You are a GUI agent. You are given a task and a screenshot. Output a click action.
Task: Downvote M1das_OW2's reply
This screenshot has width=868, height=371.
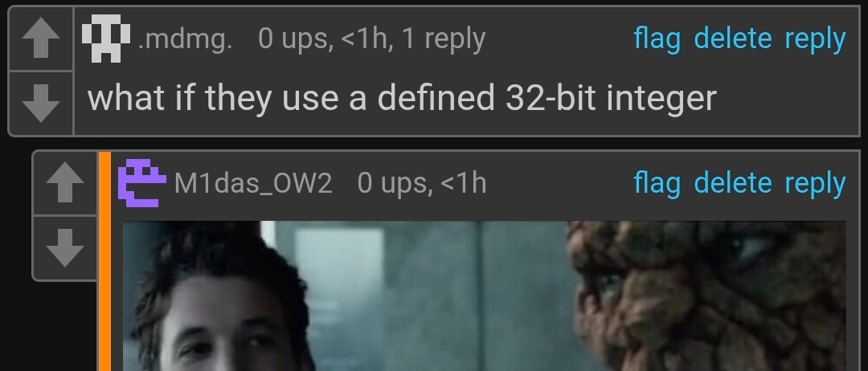[x=65, y=247]
